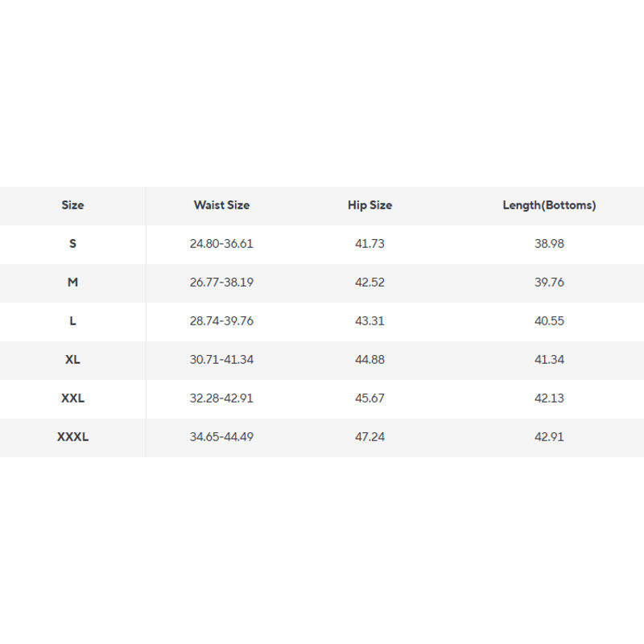Click waist range 24.80-36.61
Screen dimensions: 644x644
221,243
